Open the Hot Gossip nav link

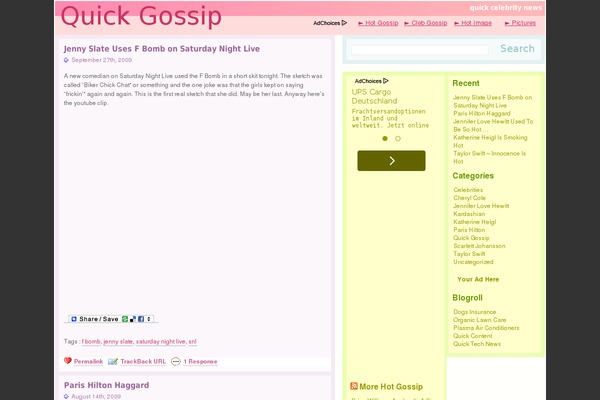pyautogui.click(x=378, y=23)
